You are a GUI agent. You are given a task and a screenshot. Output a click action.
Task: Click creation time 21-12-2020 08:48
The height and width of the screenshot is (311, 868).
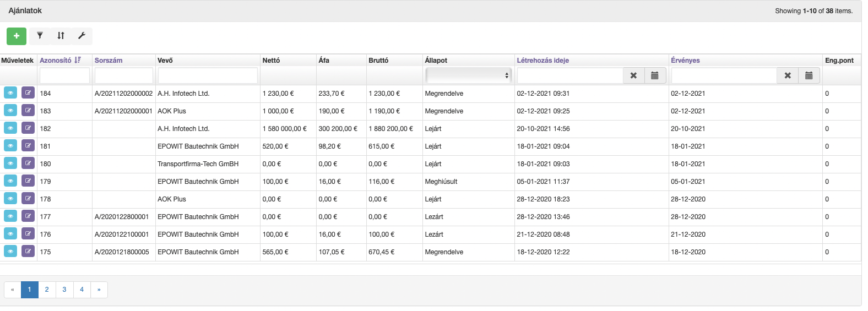click(543, 234)
